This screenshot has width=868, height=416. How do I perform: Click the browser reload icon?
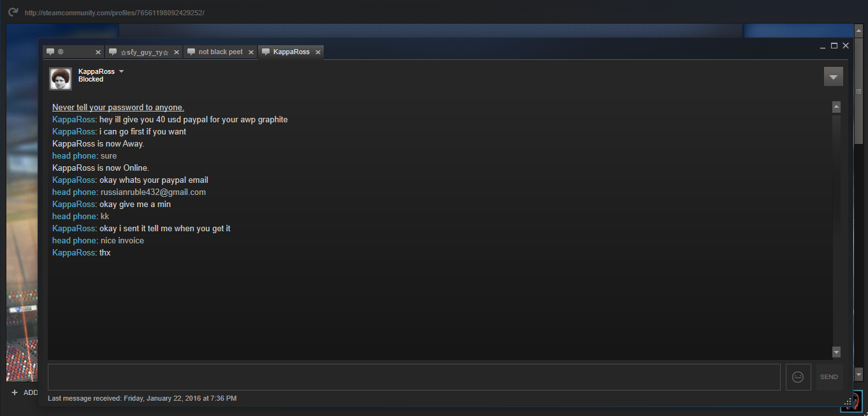(13, 12)
